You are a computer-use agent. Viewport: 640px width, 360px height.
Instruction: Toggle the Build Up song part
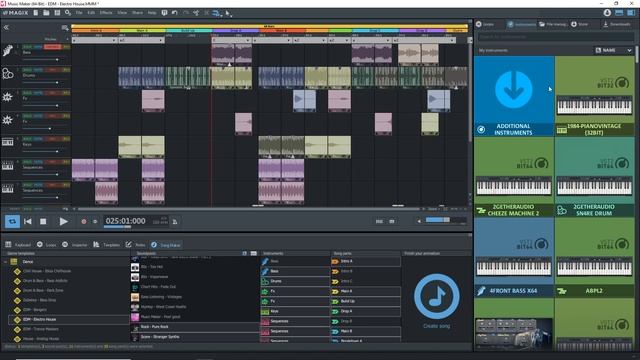[366, 301]
